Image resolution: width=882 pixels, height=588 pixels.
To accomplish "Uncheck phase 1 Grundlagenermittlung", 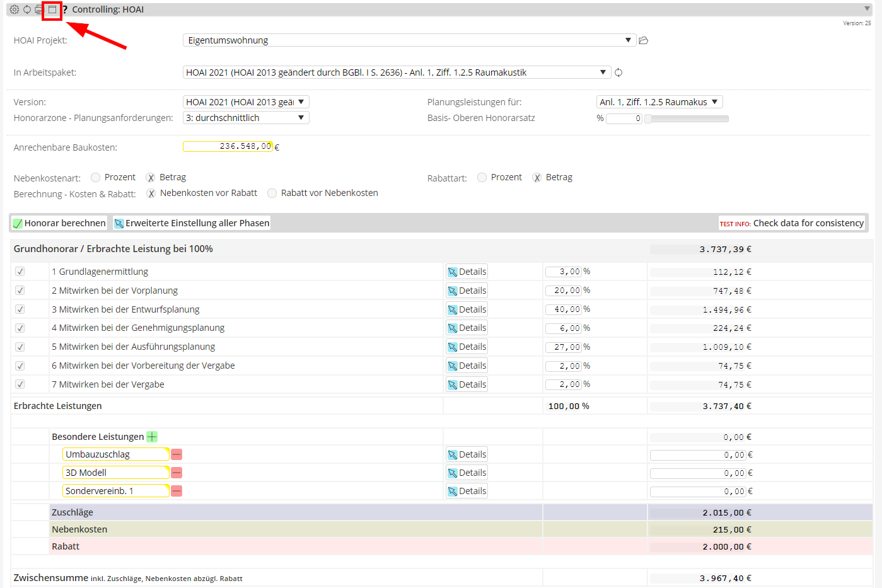I will point(20,272).
